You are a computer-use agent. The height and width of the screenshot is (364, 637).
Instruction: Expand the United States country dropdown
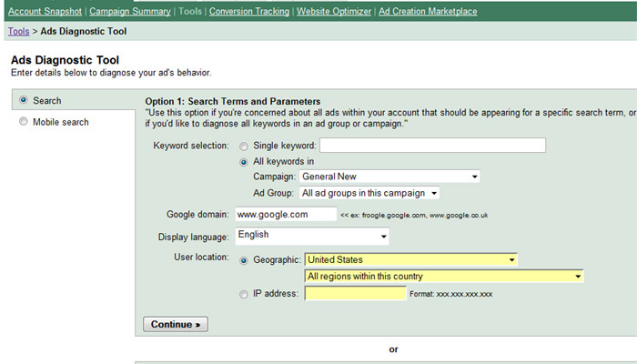pyautogui.click(x=411, y=259)
